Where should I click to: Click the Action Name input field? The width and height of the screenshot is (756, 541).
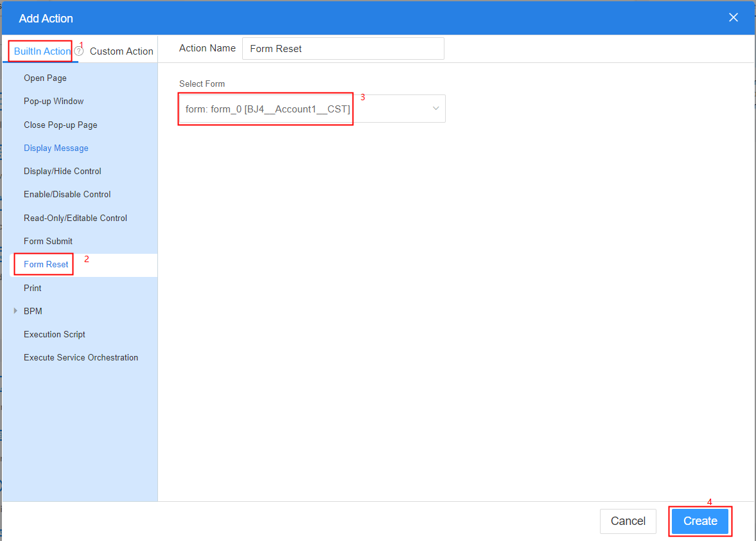point(343,49)
